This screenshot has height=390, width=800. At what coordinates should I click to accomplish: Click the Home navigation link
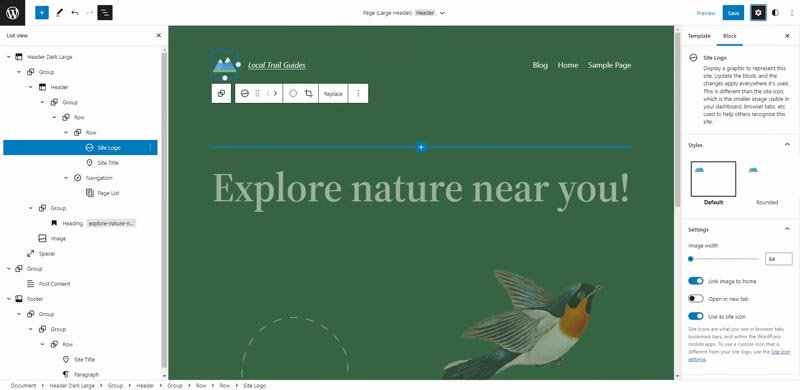click(568, 65)
